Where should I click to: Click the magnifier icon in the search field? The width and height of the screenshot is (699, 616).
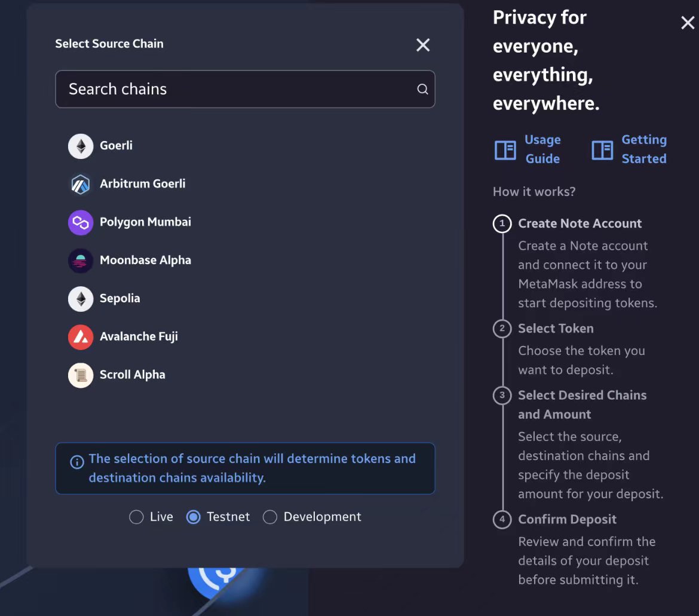(422, 89)
